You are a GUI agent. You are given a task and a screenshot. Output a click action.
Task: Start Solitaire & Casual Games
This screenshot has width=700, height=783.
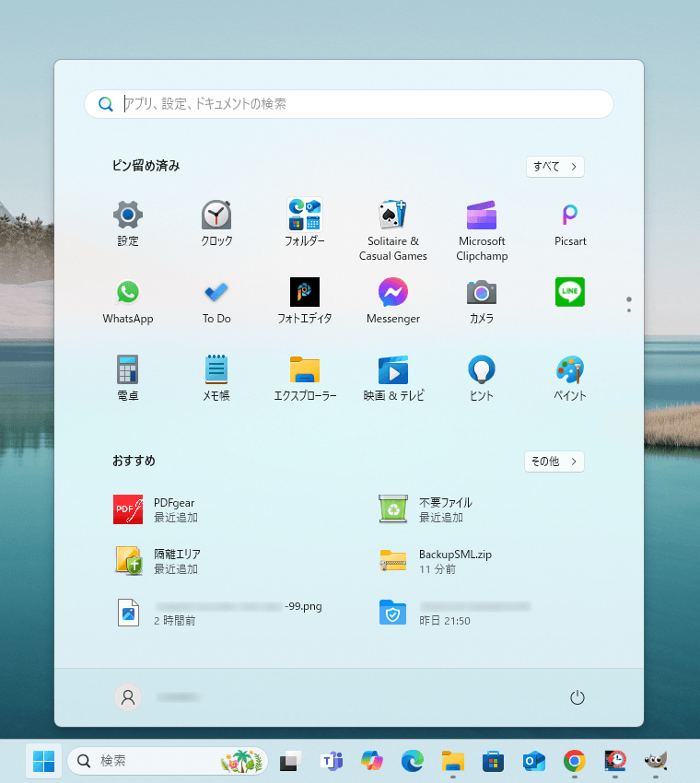coord(393,229)
